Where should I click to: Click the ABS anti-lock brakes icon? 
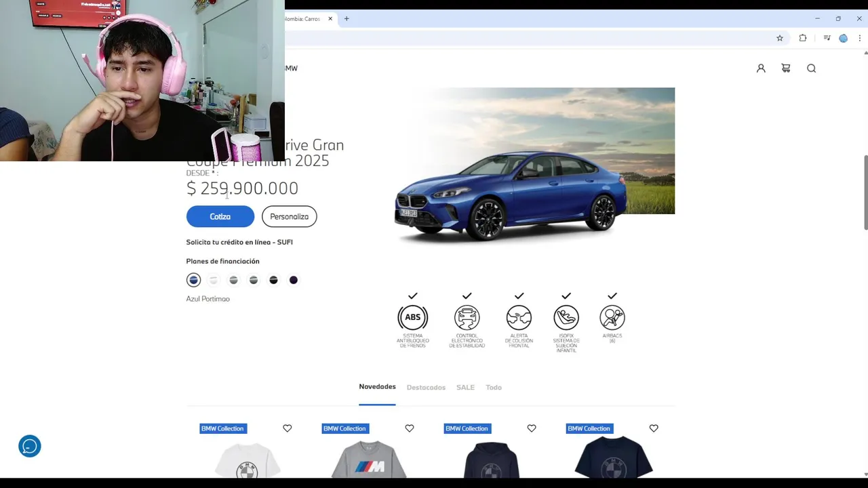pyautogui.click(x=412, y=317)
